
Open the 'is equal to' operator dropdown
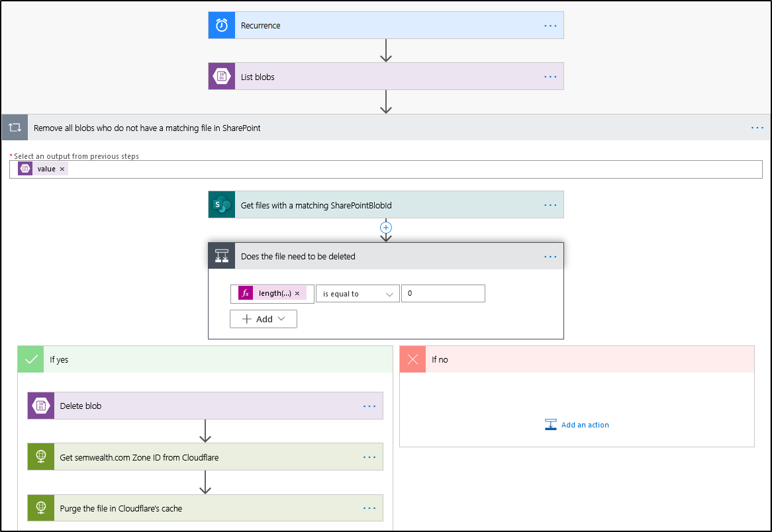pos(358,294)
